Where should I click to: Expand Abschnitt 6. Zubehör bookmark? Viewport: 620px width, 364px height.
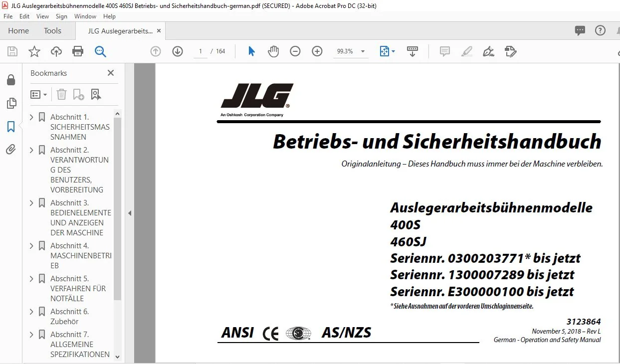[x=32, y=312]
